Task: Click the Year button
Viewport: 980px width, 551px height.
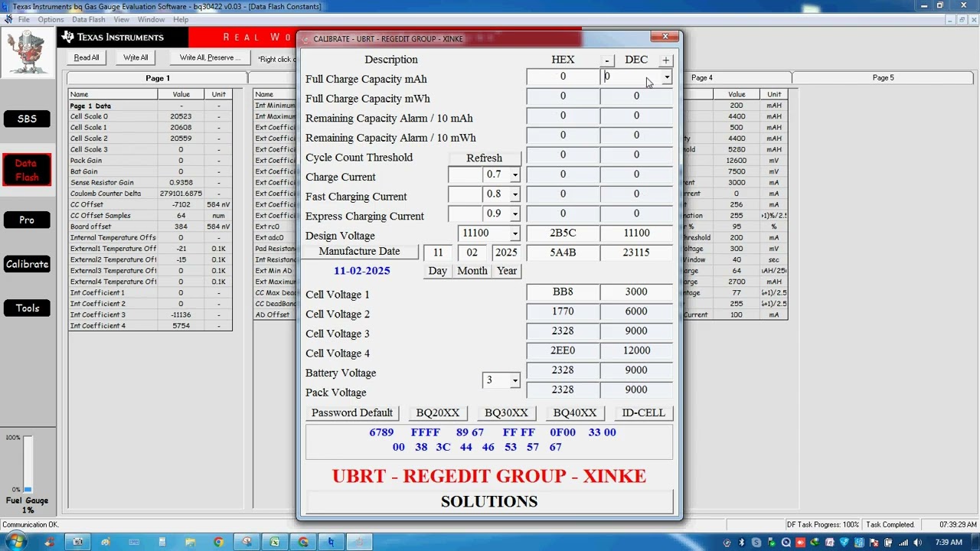Action: point(507,271)
